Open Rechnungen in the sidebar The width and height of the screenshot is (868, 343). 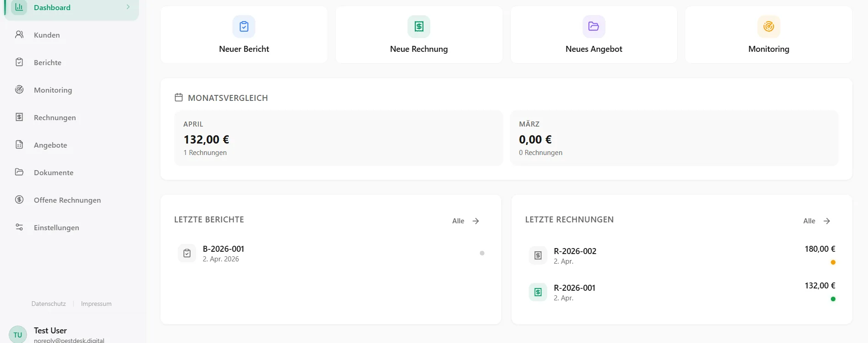pyautogui.click(x=55, y=117)
